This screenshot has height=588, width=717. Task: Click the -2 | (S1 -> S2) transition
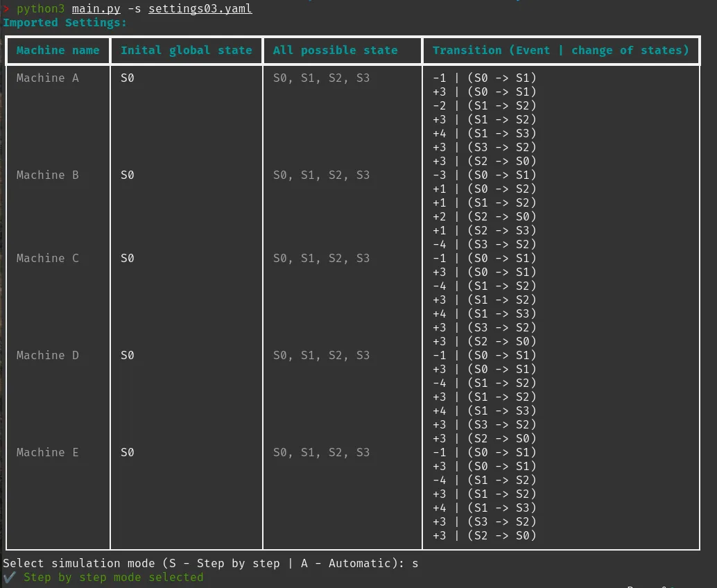pyautogui.click(x=484, y=106)
